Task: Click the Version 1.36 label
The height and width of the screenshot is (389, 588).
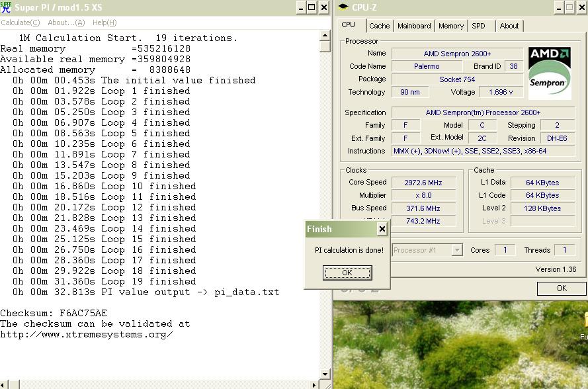Action: coord(556,269)
